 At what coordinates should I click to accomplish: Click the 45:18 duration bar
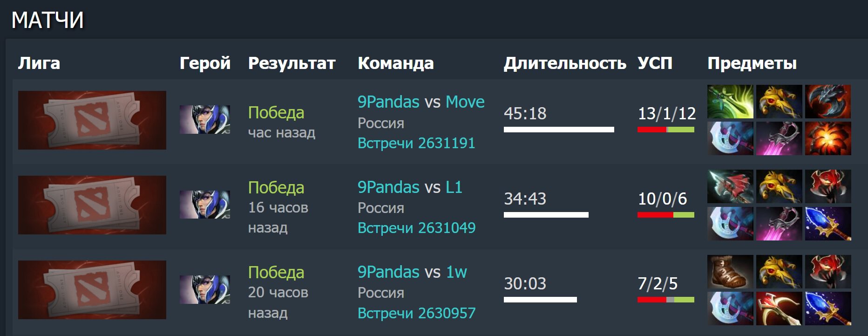click(559, 130)
